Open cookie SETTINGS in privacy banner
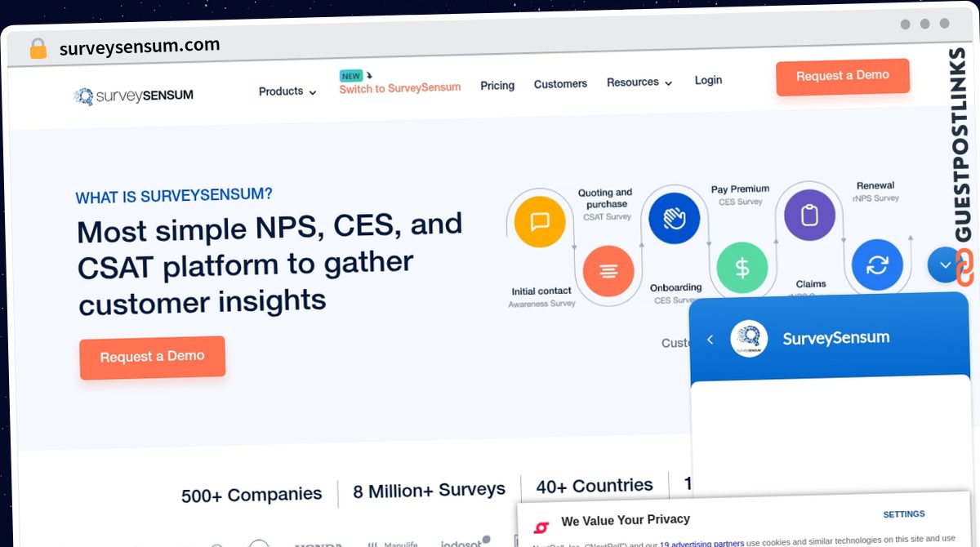The image size is (980, 547). click(x=904, y=514)
